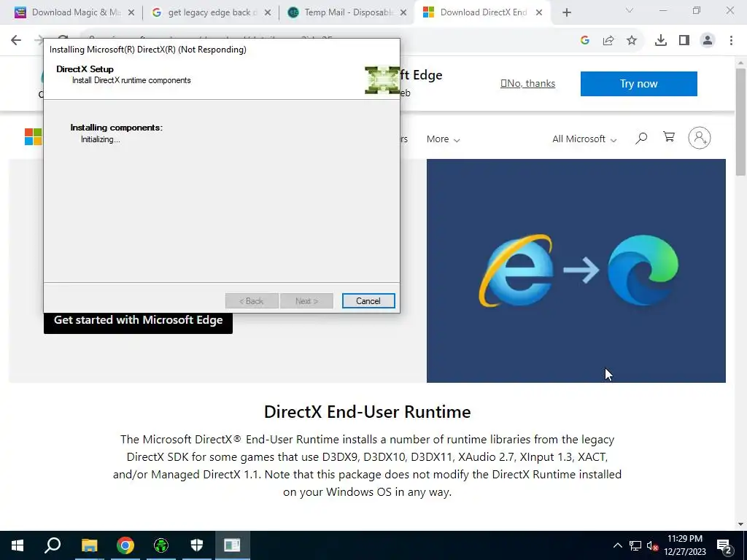Click the Microsoft site search magnifier
The width and height of the screenshot is (747, 560).
point(641,138)
